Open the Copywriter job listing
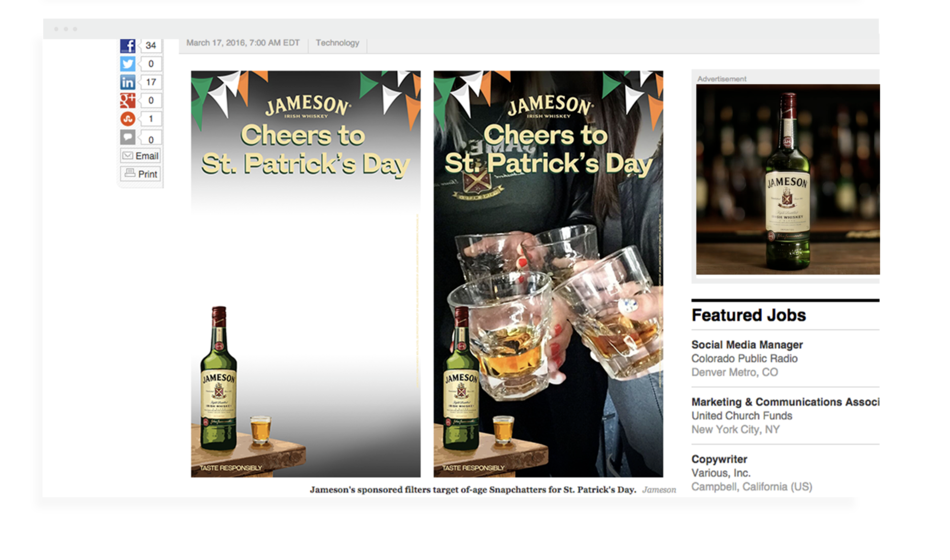The width and height of the screenshot is (950, 560). point(719,460)
